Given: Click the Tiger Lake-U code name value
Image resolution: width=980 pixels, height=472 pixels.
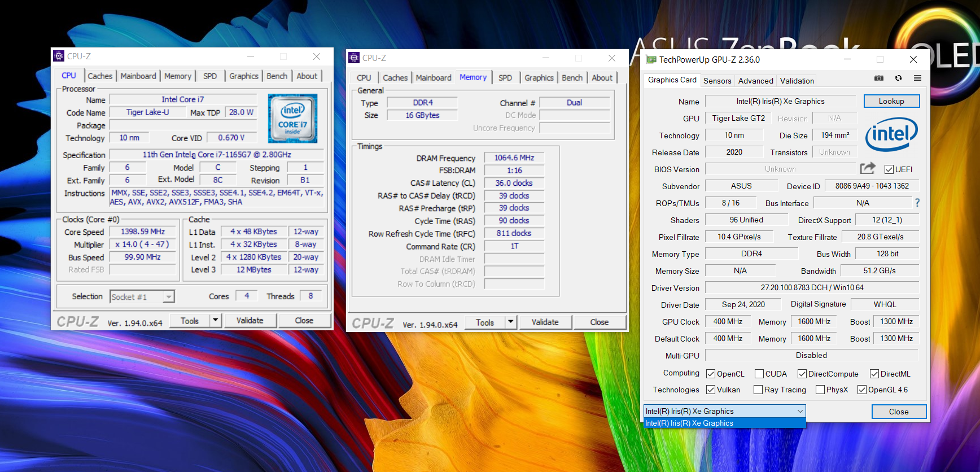Looking at the screenshot, I should (147, 112).
